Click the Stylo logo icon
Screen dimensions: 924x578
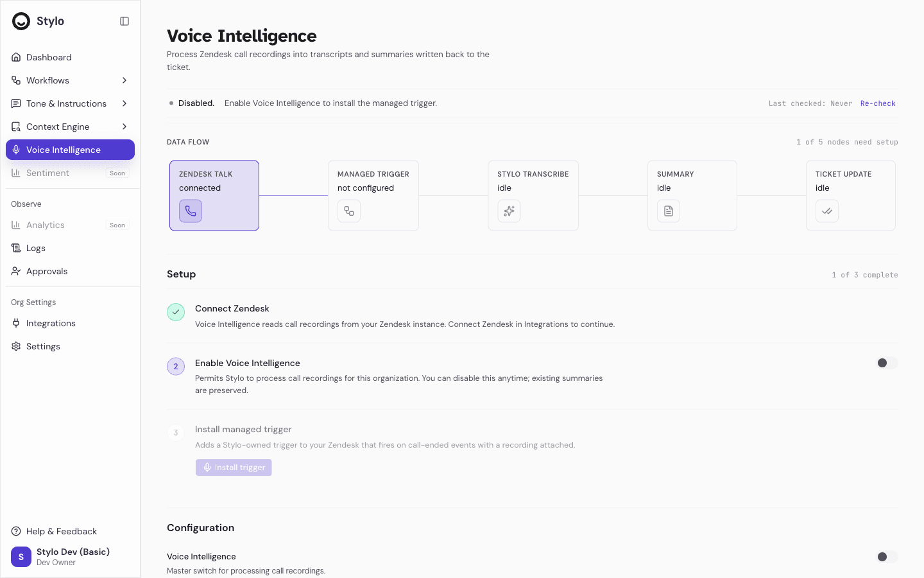tap(21, 21)
